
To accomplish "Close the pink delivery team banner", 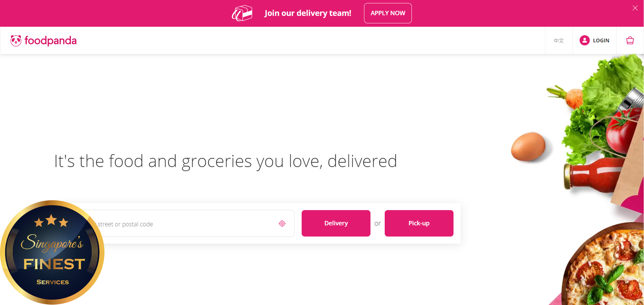I will [x=635, y=8].
